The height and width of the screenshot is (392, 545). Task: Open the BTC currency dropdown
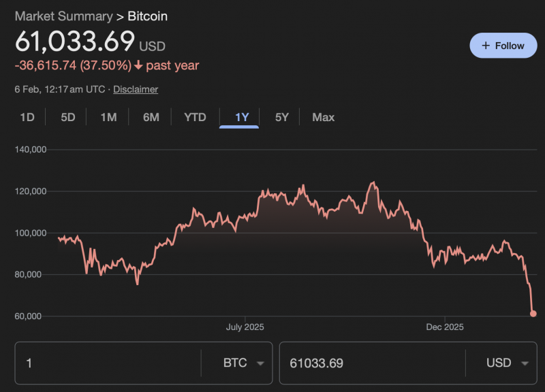(x=243, y=363)
